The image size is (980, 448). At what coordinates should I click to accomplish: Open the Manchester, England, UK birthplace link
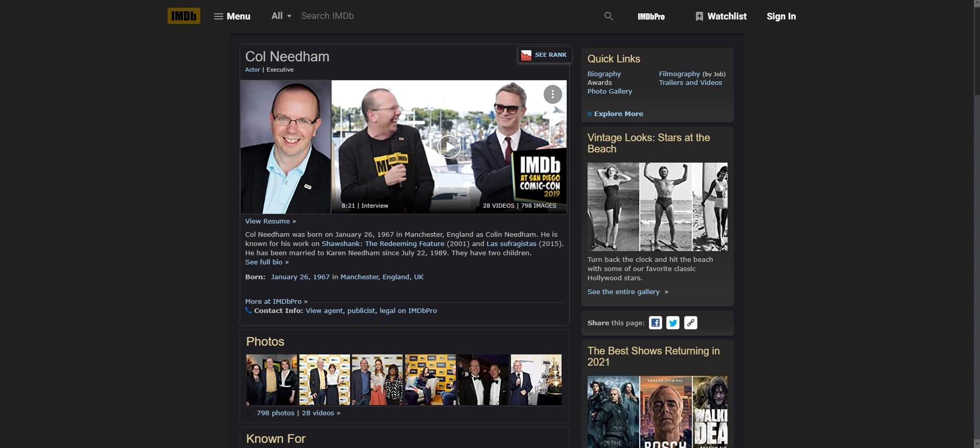[382, 277]
